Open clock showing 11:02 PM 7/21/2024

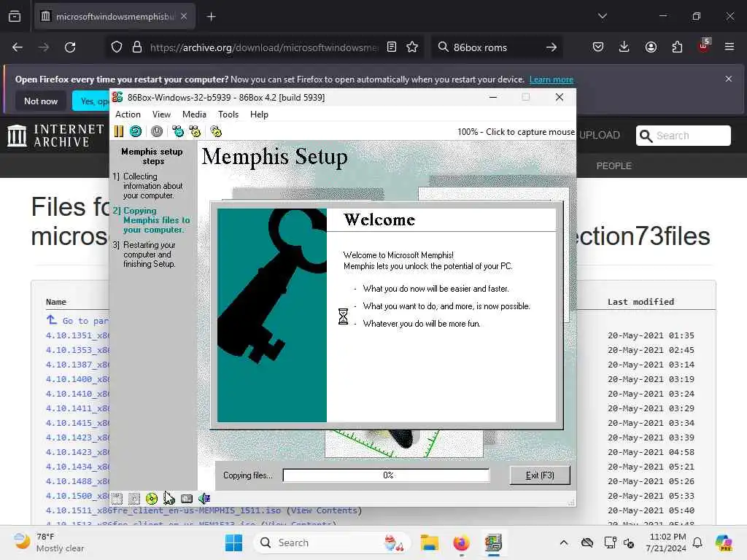coord(666,542)
